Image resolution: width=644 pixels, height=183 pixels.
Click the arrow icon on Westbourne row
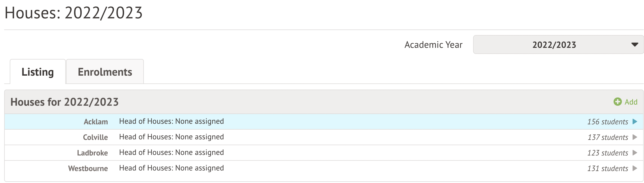point(635,168)
